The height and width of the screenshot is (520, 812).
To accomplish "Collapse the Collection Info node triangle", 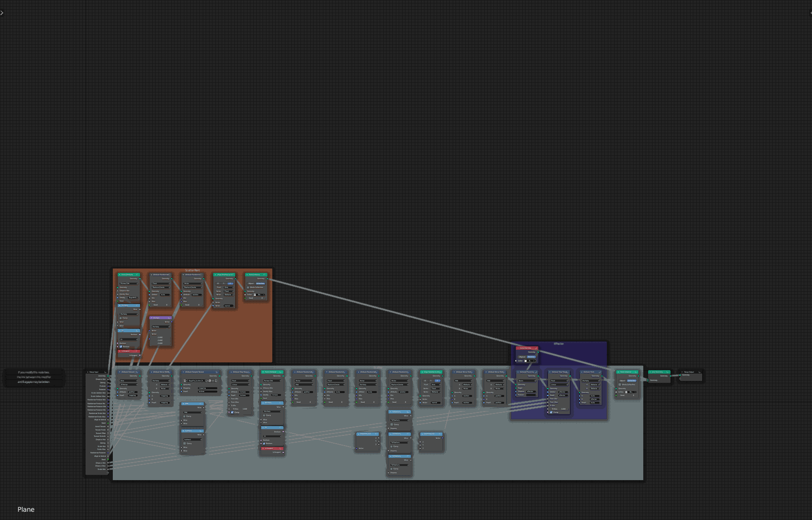I will point(518,348).
